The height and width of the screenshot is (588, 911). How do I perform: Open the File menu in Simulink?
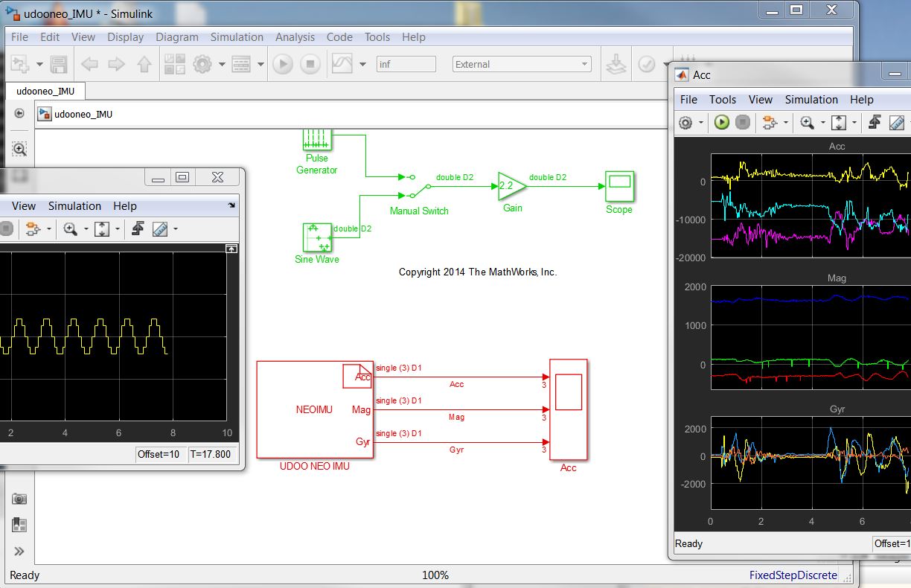coord(20,37)
